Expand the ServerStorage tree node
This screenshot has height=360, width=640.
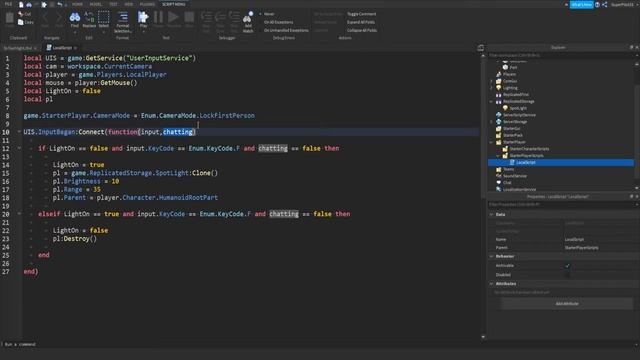(x=491, y=122)
